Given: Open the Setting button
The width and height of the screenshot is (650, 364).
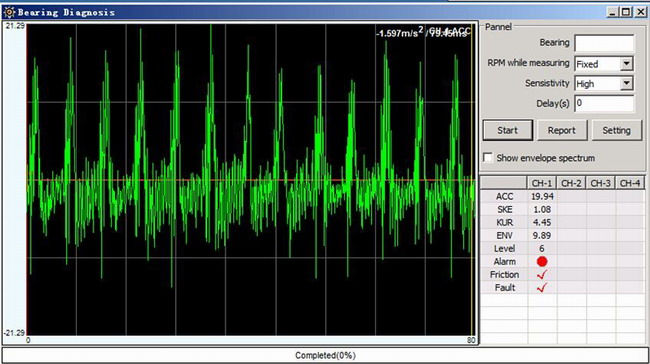Looking at the screenshot, I should click(x=616, y=130).
